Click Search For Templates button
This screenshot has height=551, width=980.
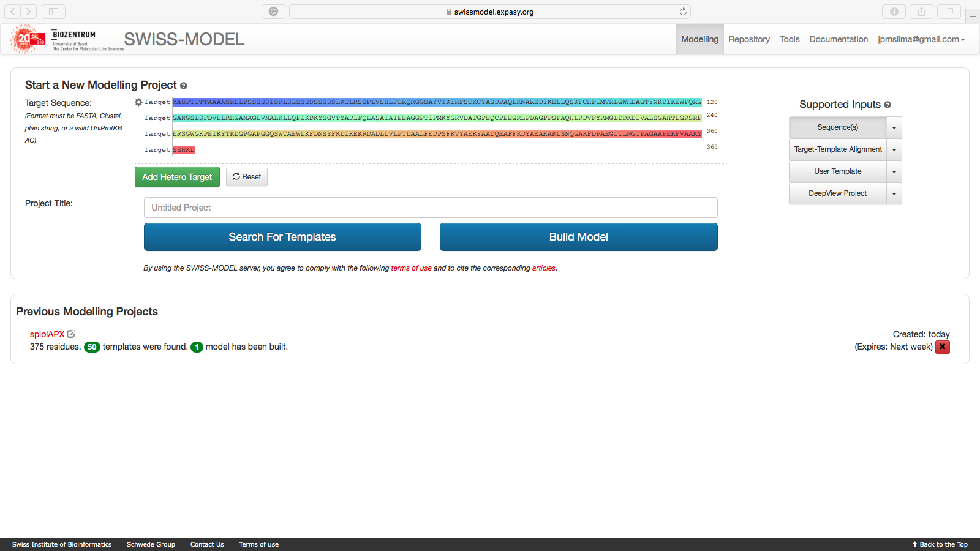(x=282, y=237)
